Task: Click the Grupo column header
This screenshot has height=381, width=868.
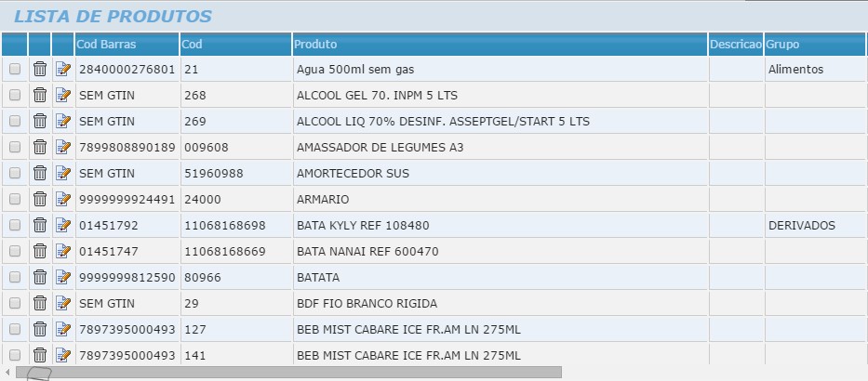Action: [x=782, y=45]
